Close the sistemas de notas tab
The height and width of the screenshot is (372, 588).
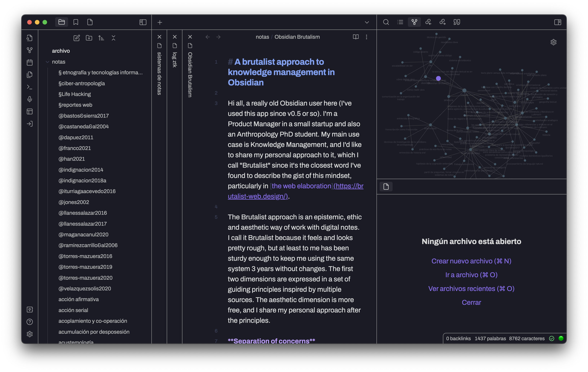coord(159,37)
